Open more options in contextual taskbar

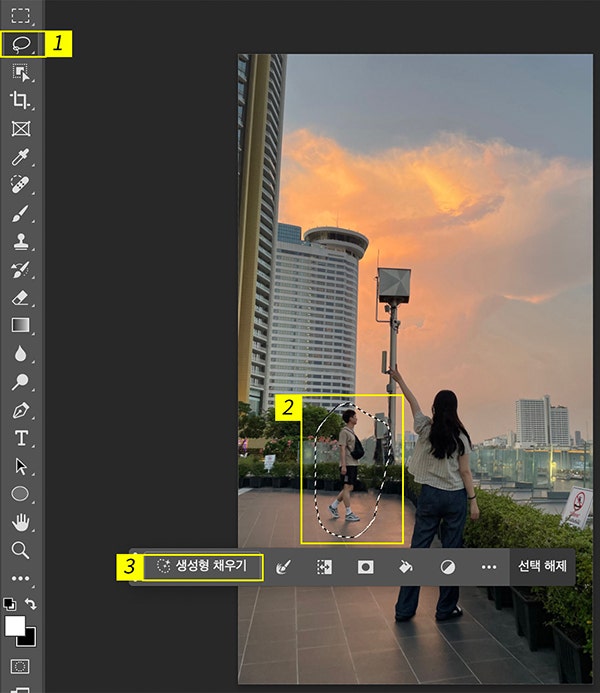click(x=489, y=567)
